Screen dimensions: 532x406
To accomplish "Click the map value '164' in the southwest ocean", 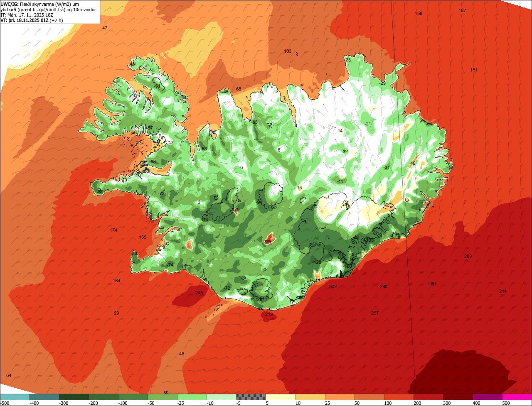I will 116,281.
